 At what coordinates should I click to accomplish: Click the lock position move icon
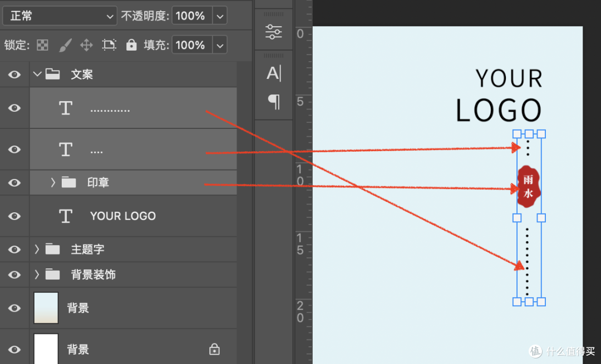87,45
